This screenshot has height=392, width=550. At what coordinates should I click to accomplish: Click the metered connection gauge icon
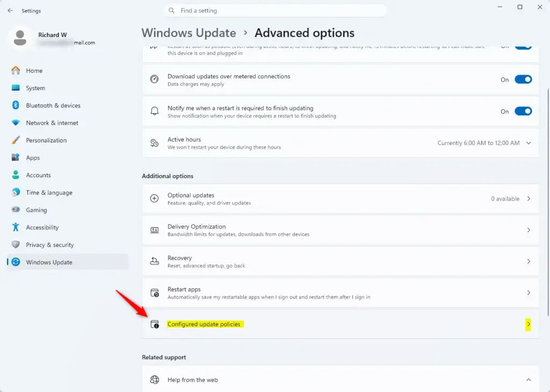[154, 79]
